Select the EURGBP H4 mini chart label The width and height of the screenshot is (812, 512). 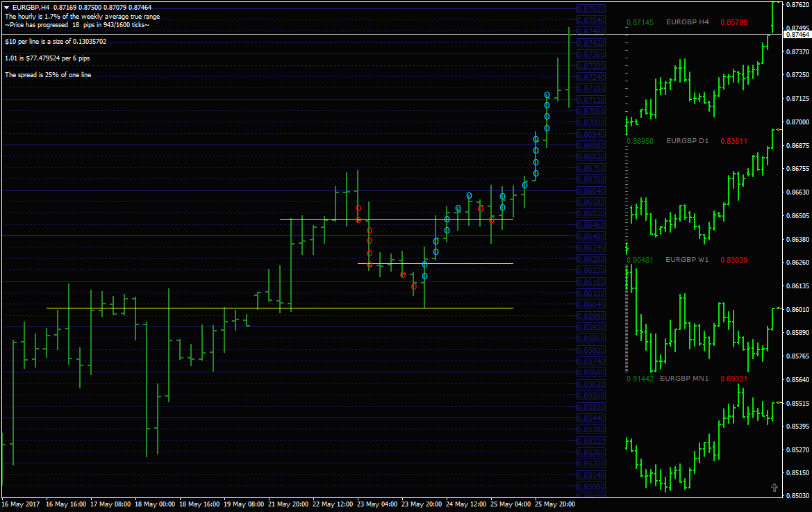click(x=687, y=22)
